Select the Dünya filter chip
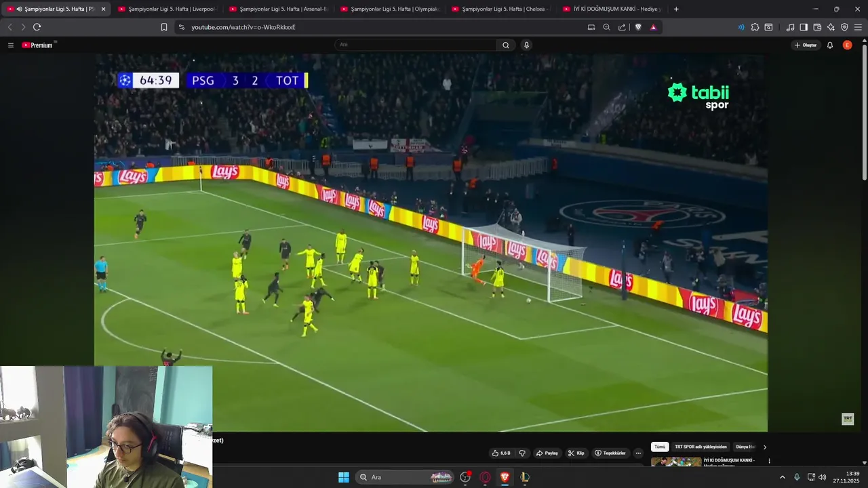Screen dimensions: 868x488 pyautogui.click(x=745, y=447)
